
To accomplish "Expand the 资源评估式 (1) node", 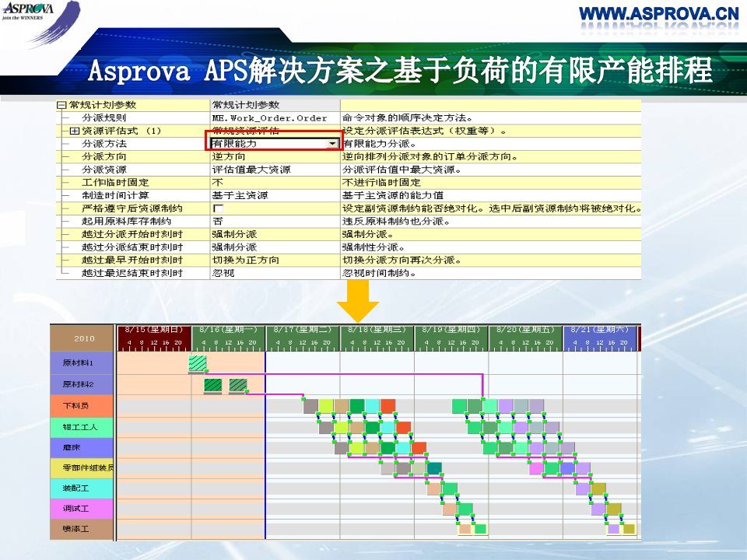I will (x=75, y=131).
